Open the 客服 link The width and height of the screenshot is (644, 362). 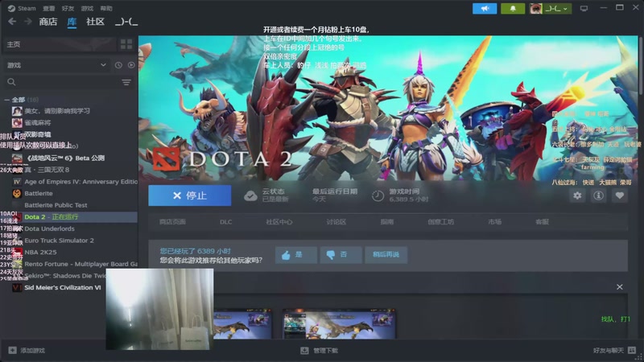pos(542,222)
